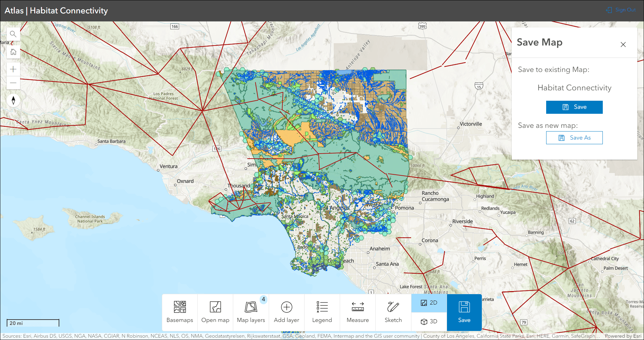
Task: Click the Victorville city label
Action: (x=471, y=124)
